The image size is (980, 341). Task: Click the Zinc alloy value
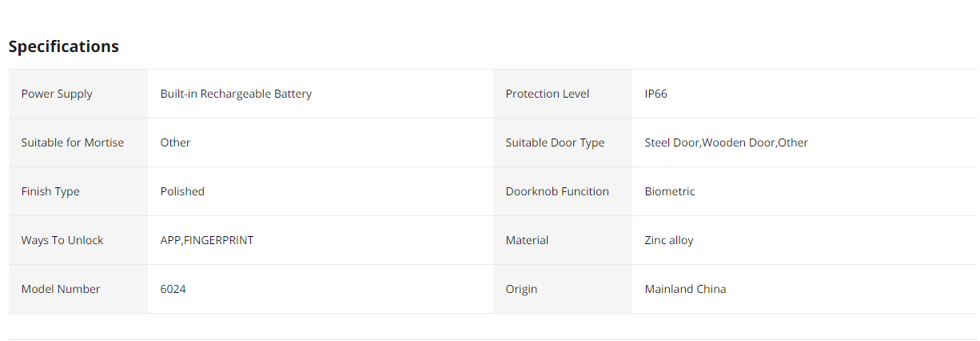669,240
